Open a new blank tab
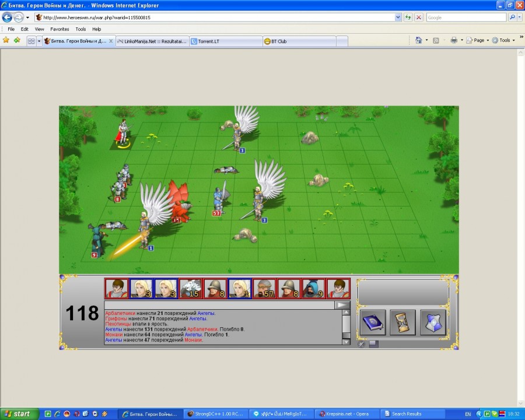Screen dimensions: 525x420 point(342,41)
